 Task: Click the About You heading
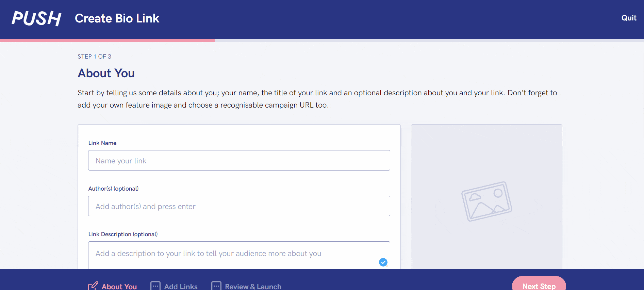tap(106, 73)
